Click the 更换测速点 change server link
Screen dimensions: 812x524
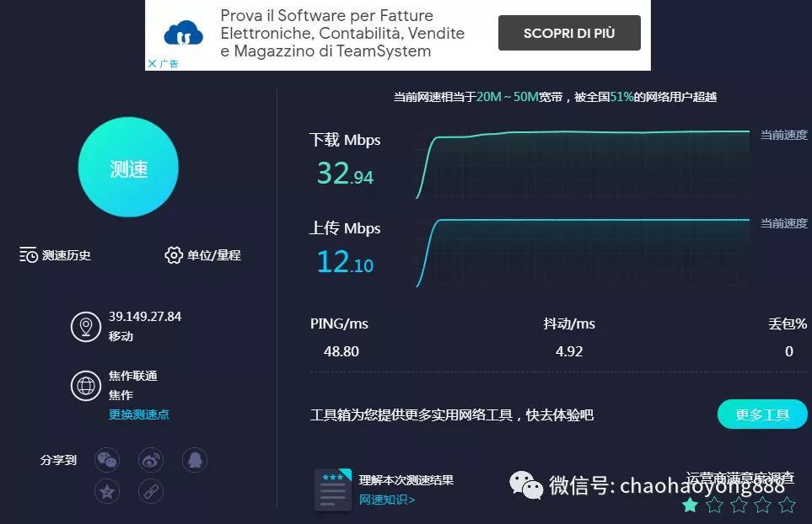coord(138,414)
